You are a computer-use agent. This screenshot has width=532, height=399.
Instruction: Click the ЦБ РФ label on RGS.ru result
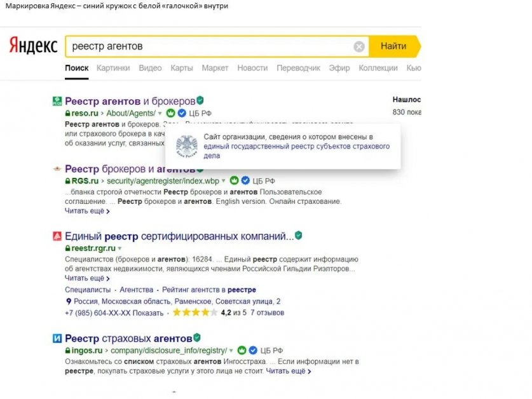click(264, 181)
